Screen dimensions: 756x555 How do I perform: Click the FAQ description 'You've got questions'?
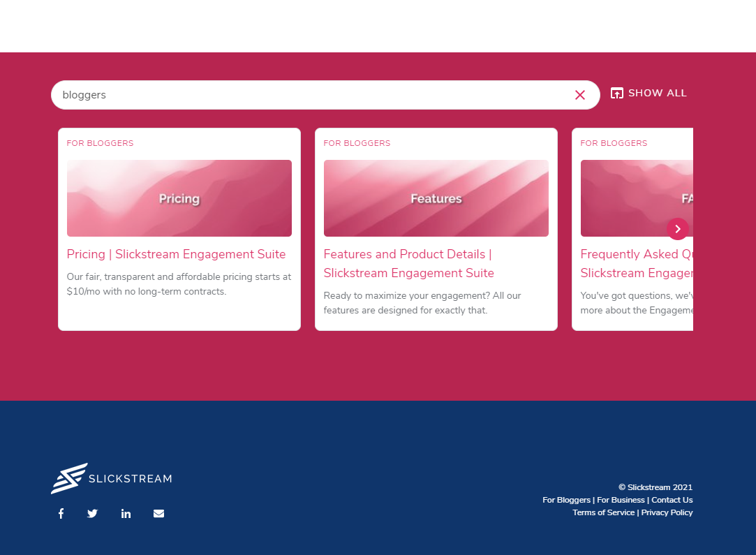coord(637,303)
